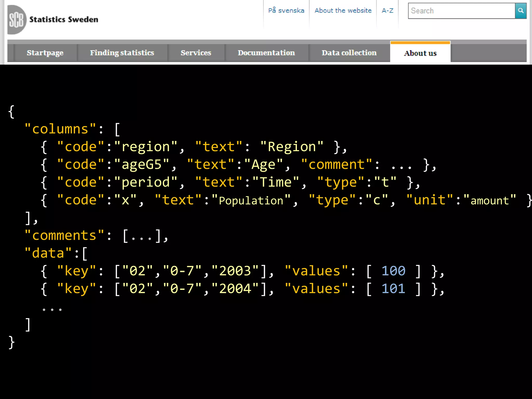This screenshot has height=399, width=532.
Task: Open the A-Z index link
Action: (387, 10)
